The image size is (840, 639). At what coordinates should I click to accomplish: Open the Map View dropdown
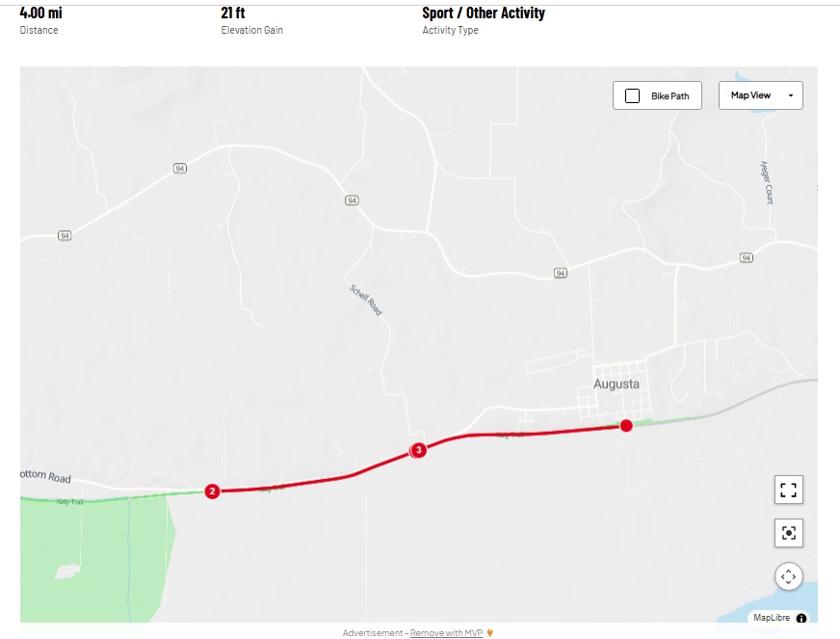point(760,95)
